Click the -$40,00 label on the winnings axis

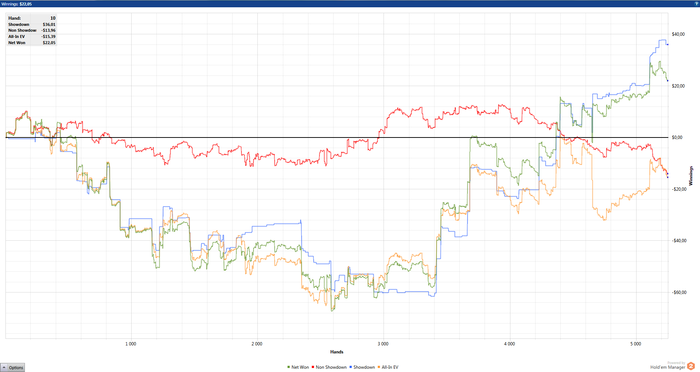click(678, 241)
